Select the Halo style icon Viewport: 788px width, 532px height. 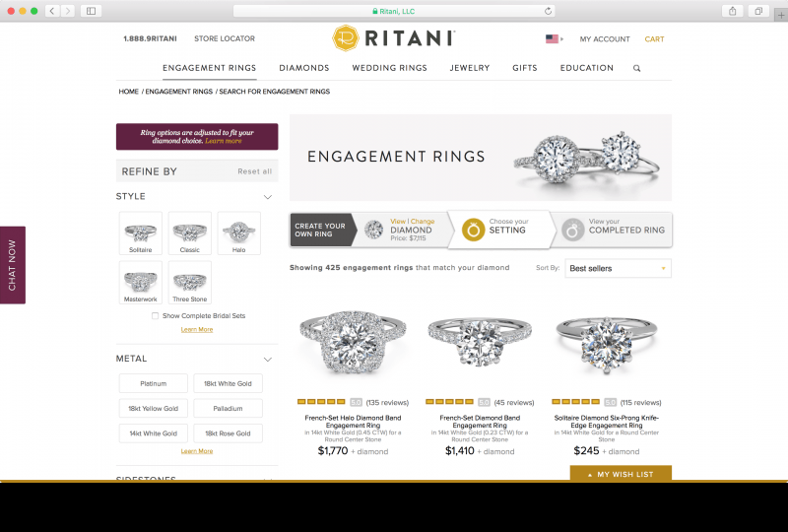[x=238, y=233]
